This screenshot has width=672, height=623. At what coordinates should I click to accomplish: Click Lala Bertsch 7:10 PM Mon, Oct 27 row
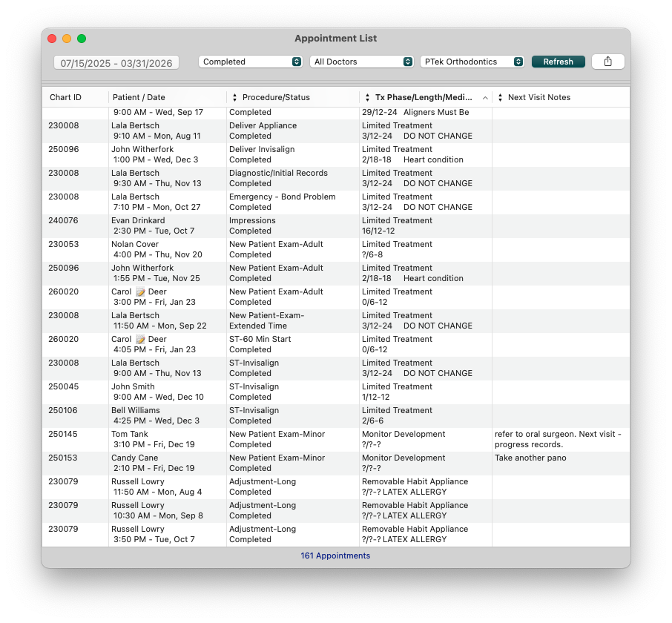point(335,202)
